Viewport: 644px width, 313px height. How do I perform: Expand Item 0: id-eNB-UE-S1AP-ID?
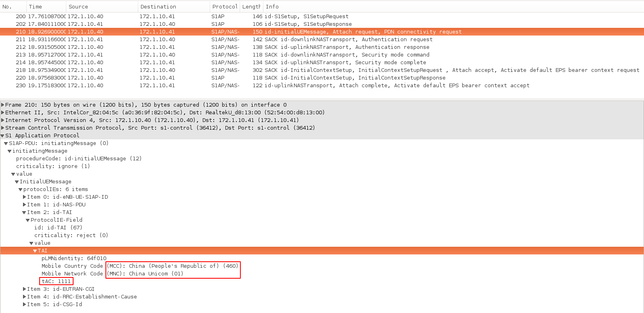(x=25, y=197)
